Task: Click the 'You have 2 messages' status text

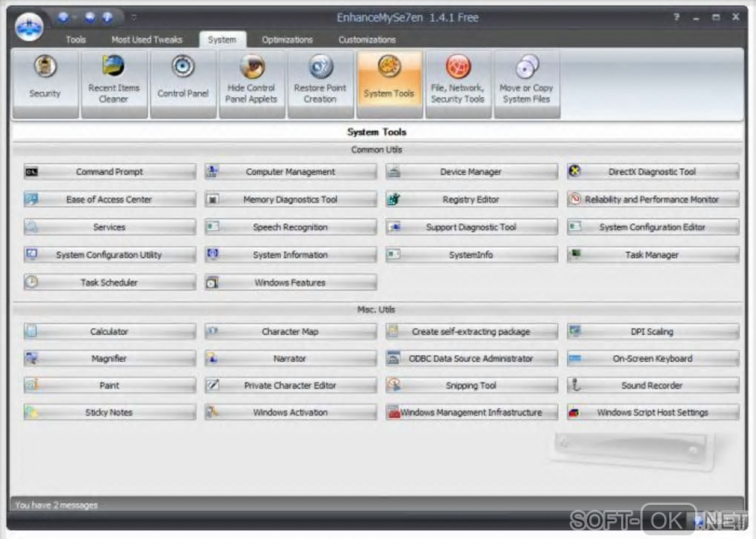Action: (56, 505)
